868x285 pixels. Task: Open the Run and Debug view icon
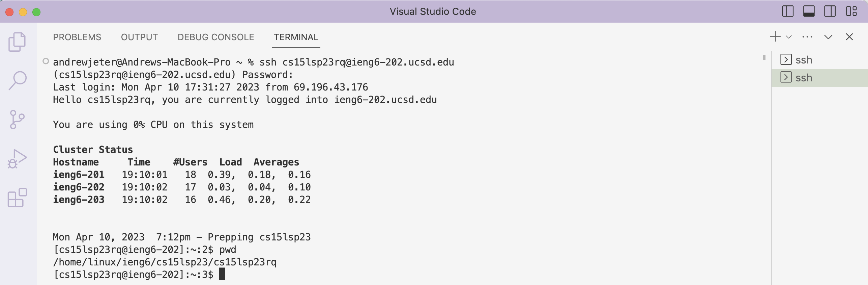click(x=17, y=159)
